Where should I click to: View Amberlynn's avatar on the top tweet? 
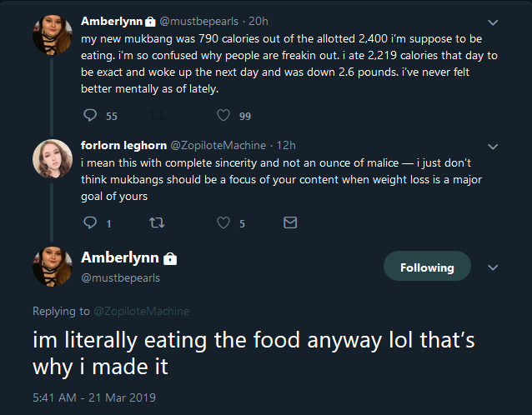(x=53, y=35)
